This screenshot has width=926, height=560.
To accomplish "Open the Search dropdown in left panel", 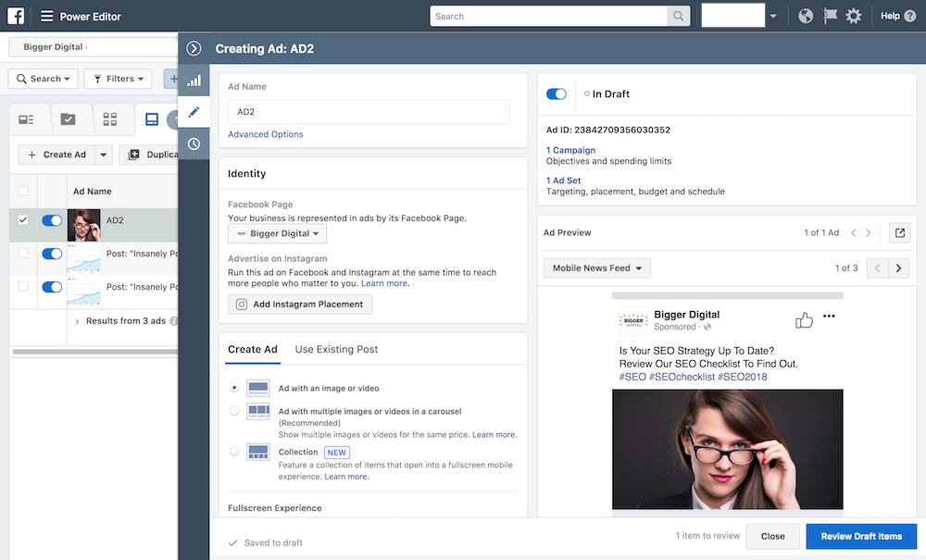I will (x=44, y=79).
